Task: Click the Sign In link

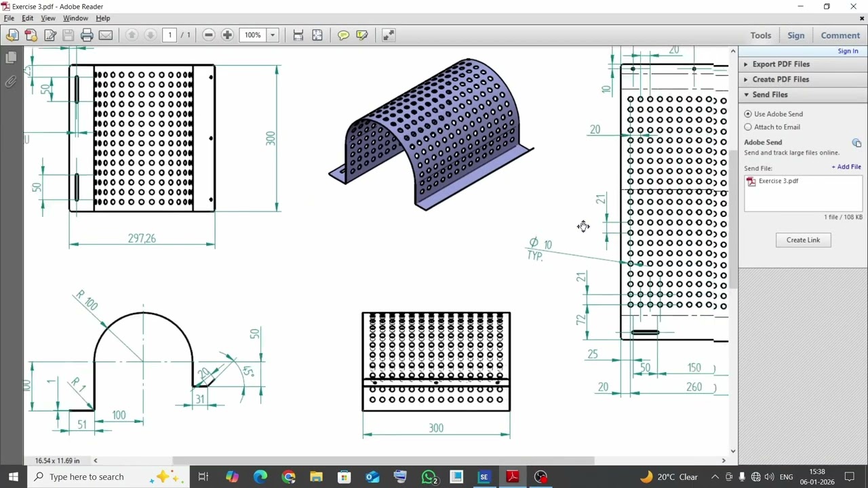Action: pyautogui.click(x=848, y=51)
